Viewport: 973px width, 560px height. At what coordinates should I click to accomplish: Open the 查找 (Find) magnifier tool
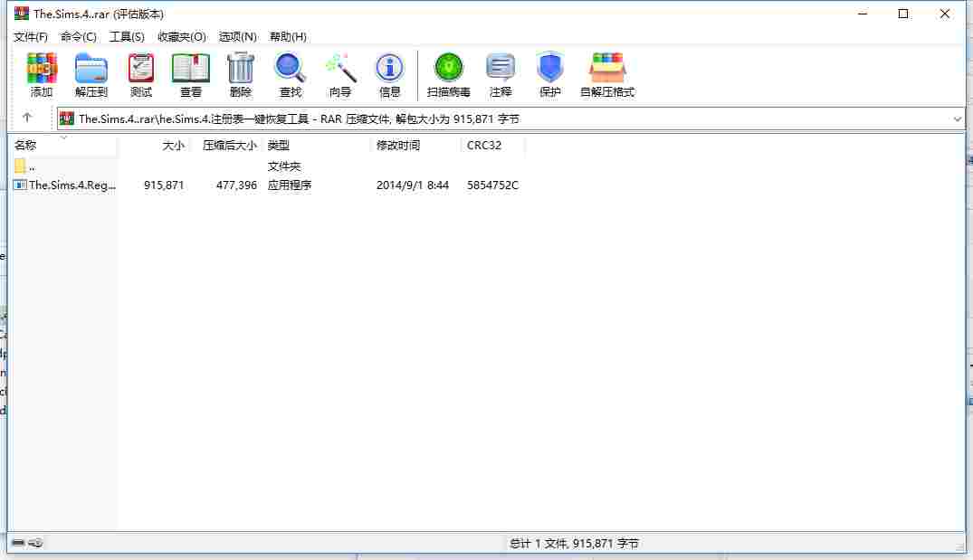click(290, 74)
